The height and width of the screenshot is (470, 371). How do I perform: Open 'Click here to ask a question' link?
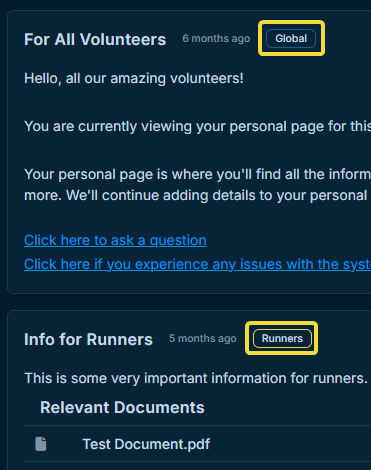115,240
